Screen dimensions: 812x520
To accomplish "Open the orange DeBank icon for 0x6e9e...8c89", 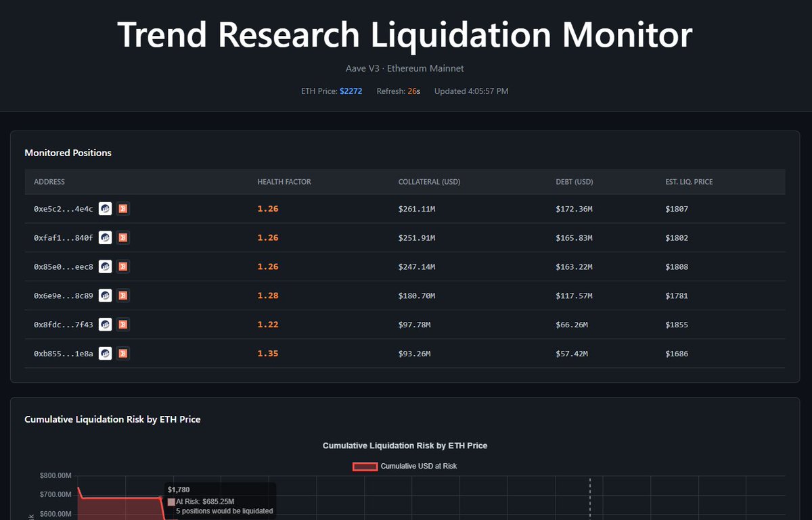I will (x=122, y=296).
